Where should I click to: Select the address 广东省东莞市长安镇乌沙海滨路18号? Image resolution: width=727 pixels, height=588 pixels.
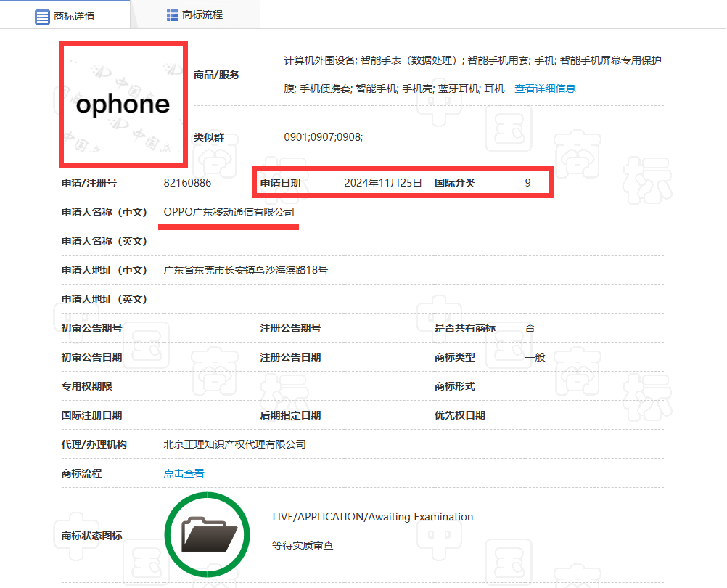point(246,270)
